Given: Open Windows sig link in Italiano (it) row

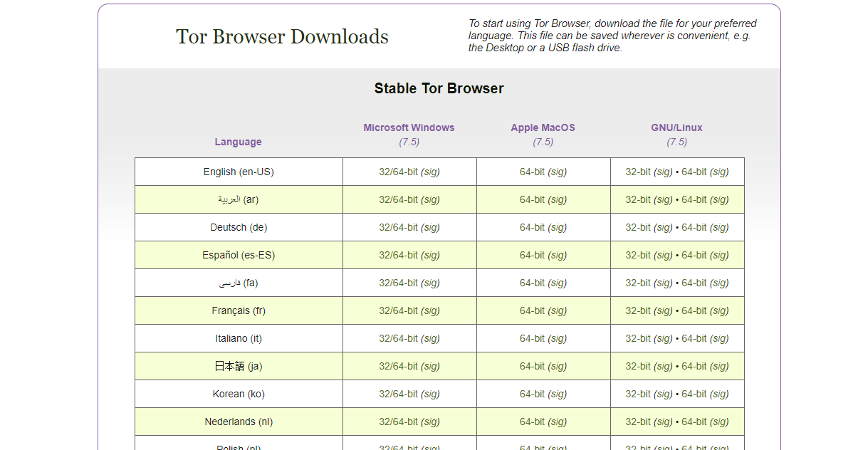Looking at the screenshot, I should click(x=431, y=338).
